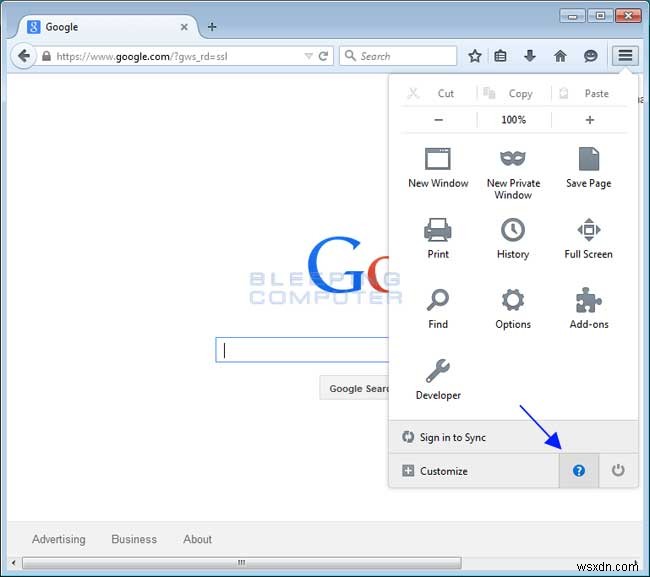Open Find in page tool

coord(438,309)
